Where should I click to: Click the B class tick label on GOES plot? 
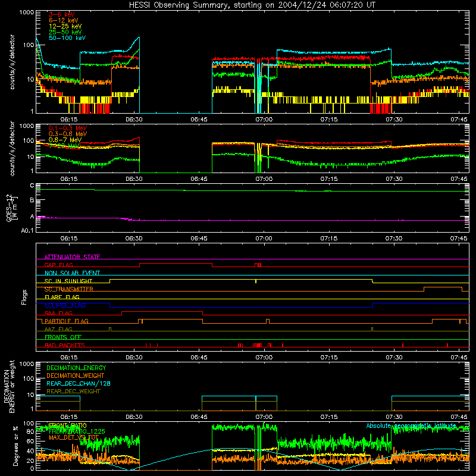pos(32,201)
